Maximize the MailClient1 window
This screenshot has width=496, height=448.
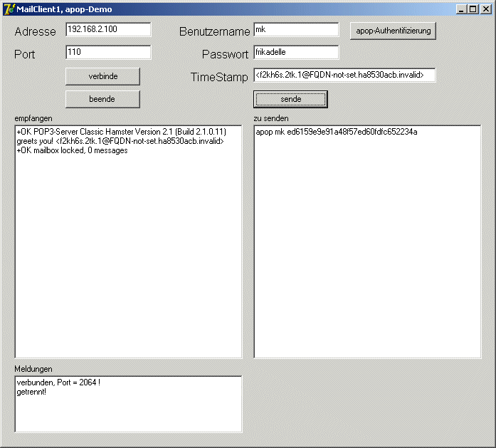pyautogui.click(x=473, y=9)
